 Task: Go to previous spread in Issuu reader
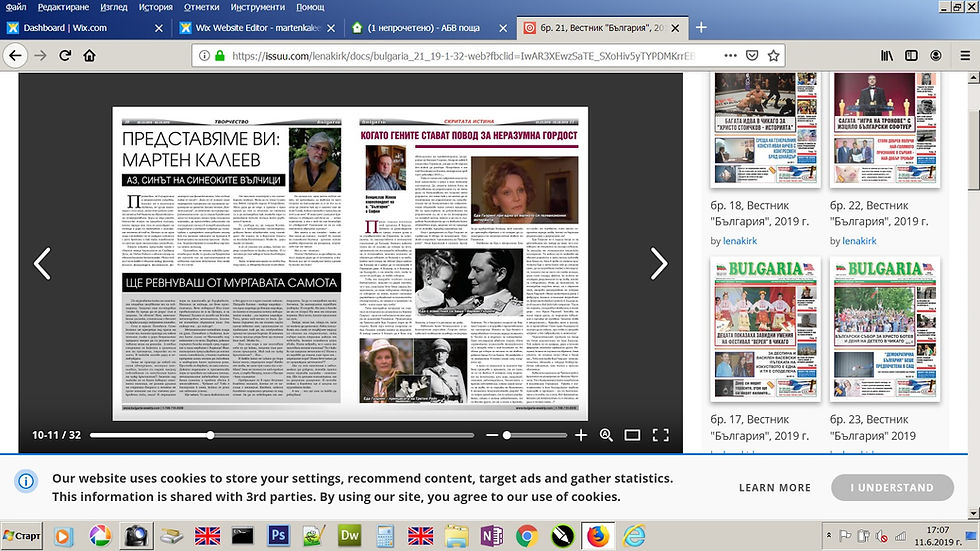coord(42,264)
